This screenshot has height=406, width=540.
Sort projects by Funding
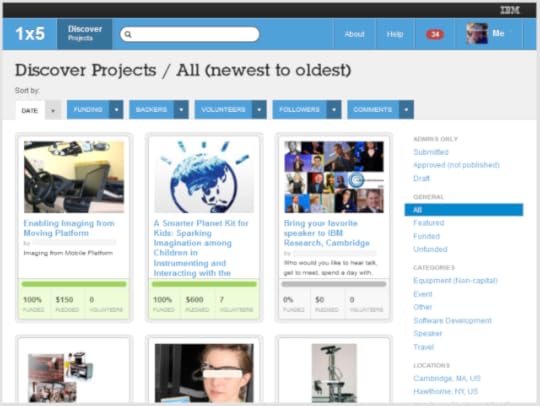point(88,110)
